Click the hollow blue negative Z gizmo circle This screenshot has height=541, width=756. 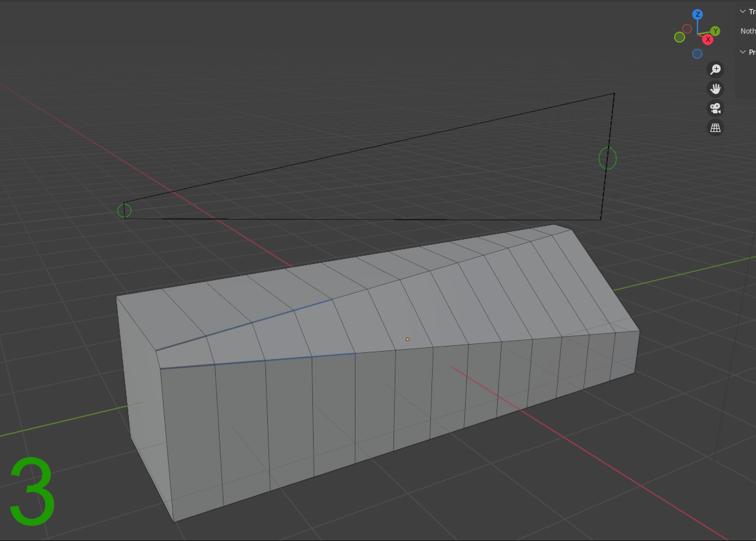tap(697, 54)
